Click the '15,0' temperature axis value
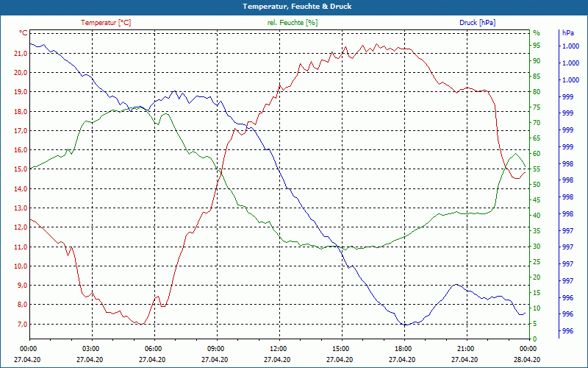 point(21,169)
